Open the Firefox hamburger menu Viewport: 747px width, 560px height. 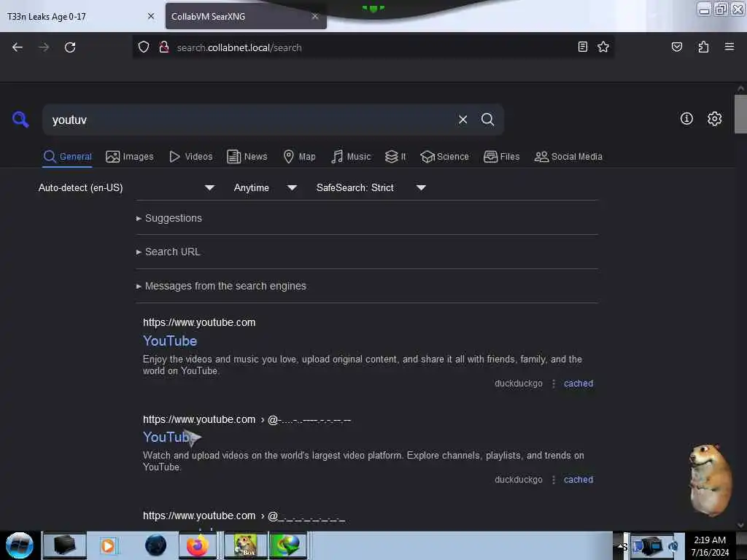[729, 47]
